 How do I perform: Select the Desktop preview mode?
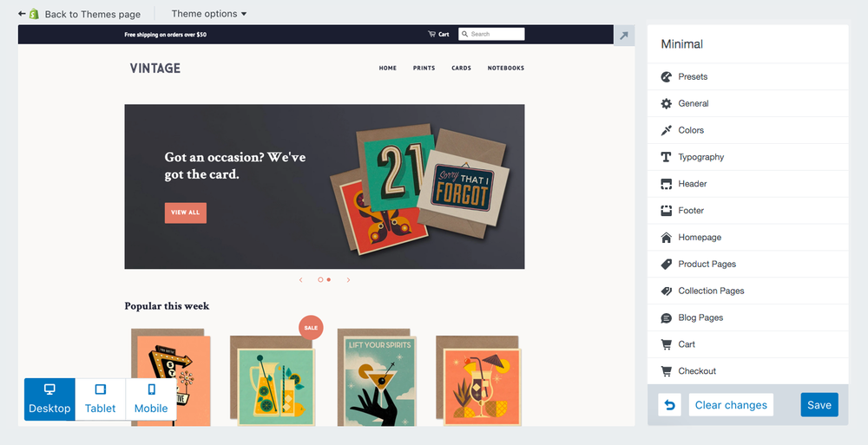click(x=49, y=399)
